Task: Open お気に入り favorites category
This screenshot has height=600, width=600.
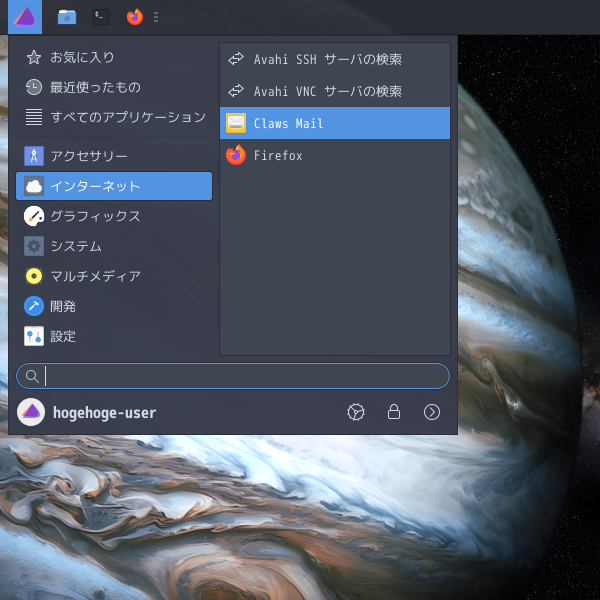Action: tap(114, 57)
